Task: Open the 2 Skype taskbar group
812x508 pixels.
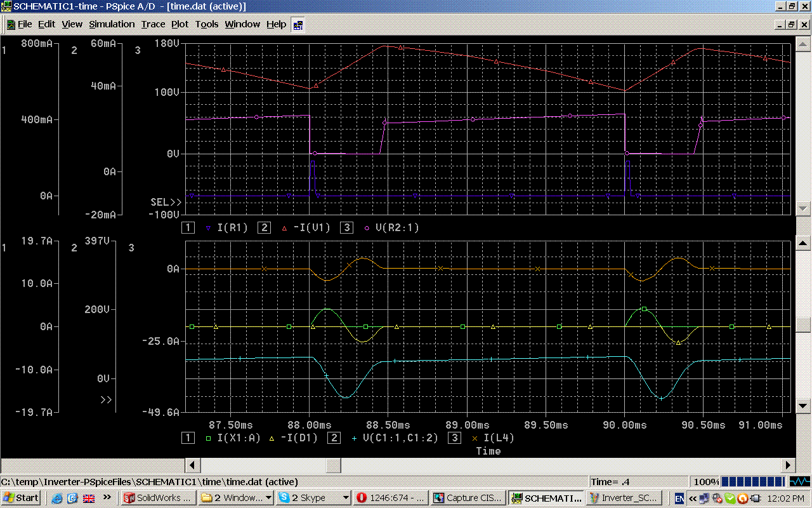Action: (314, 498)
